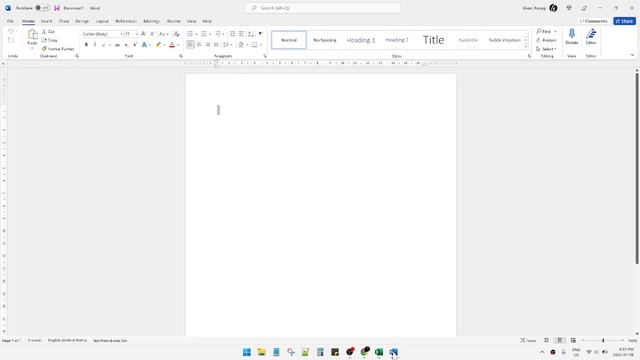Toggle underline formatting
This screenshot has height=360, width=640.
tap(103, 44)
